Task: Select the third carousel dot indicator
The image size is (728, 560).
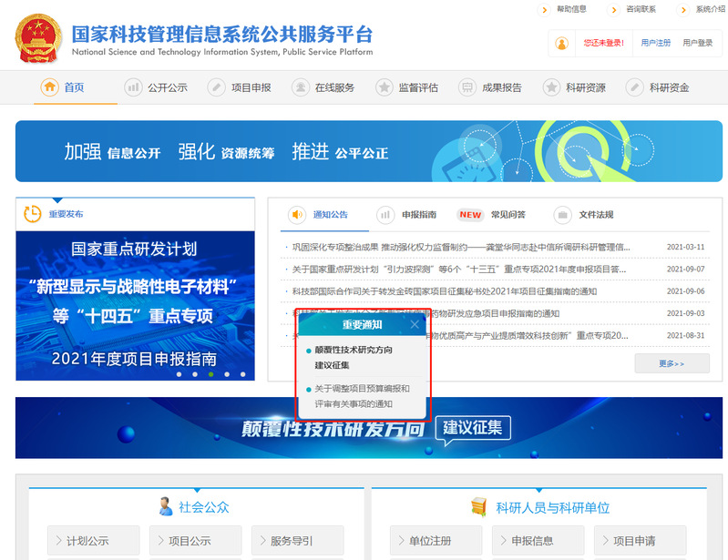Action: pyautogui.click(x=211, y=374)
